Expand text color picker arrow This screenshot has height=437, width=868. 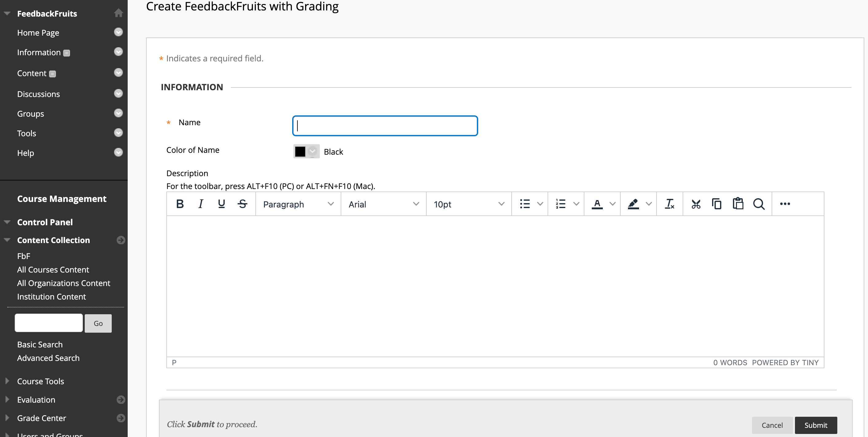pyautogui.click(x=613, y=204)
